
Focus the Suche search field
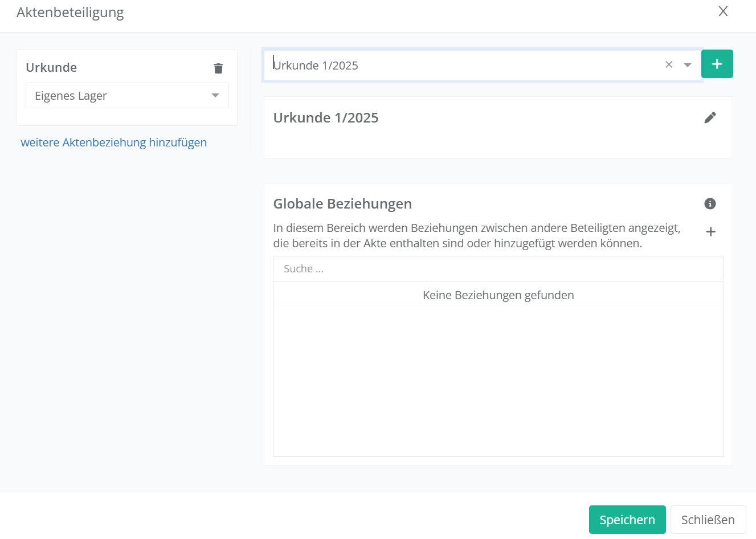498,269
